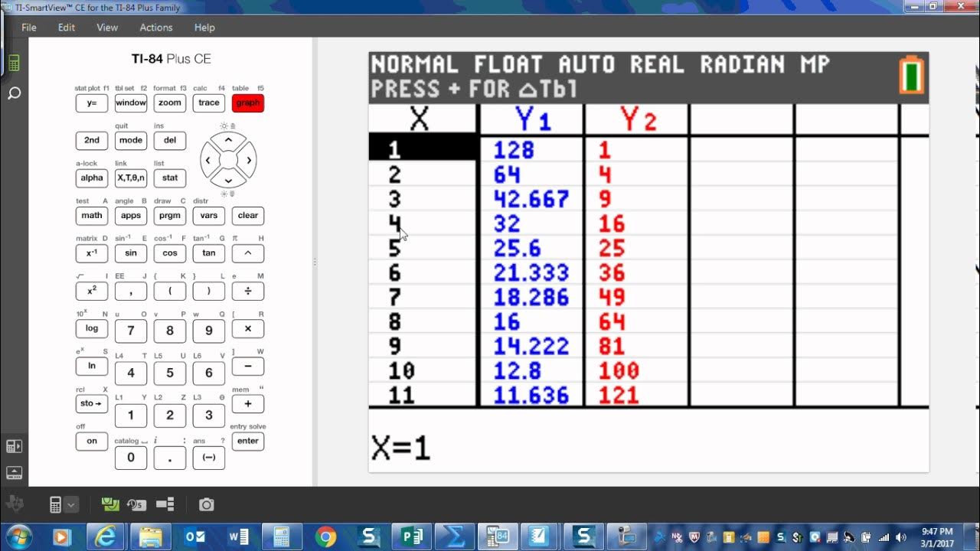
Task: Expand the calculator model dropdown arrow
Action: click(71, 504)
